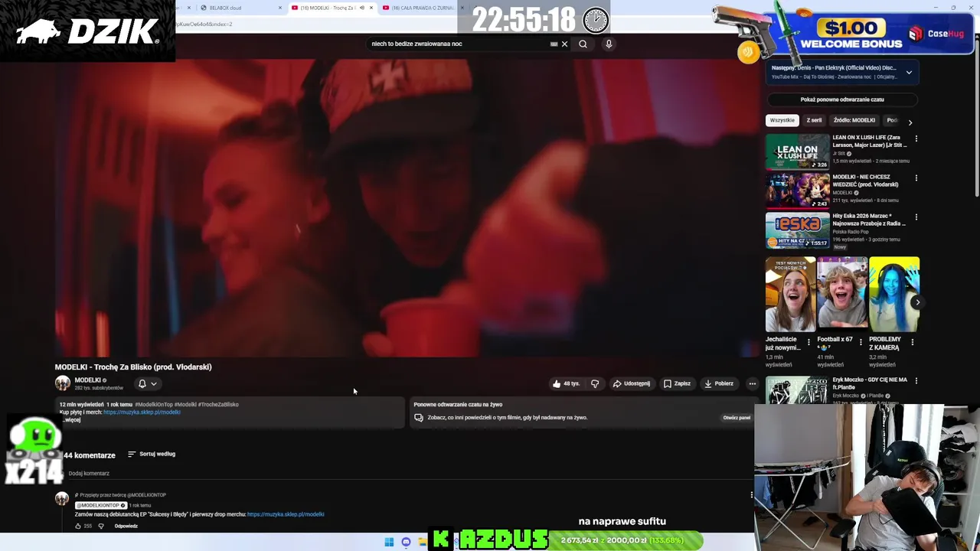The image size is (980, 551).
Task: Open the MODELKI channel name link
Action: (x=87, y=380)
